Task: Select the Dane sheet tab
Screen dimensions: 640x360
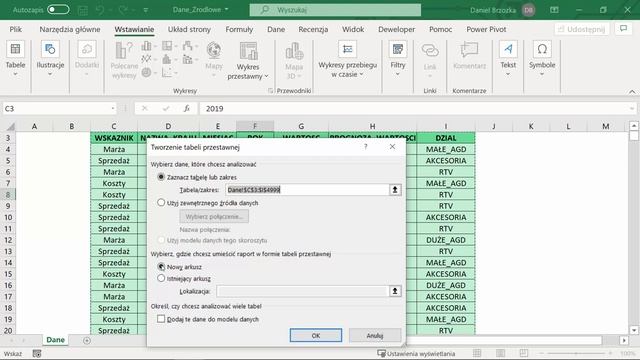Action: pyautogui.click(x=56, y=340)
